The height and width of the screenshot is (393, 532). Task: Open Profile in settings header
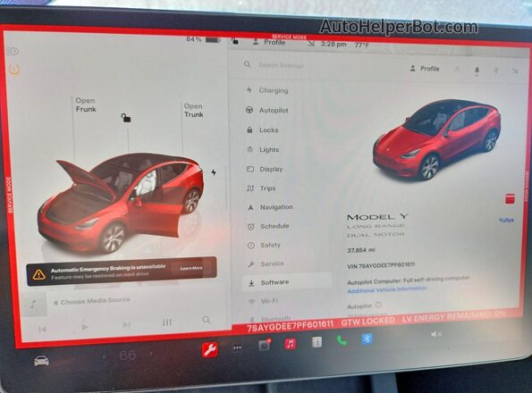click(x=425, y=69)
